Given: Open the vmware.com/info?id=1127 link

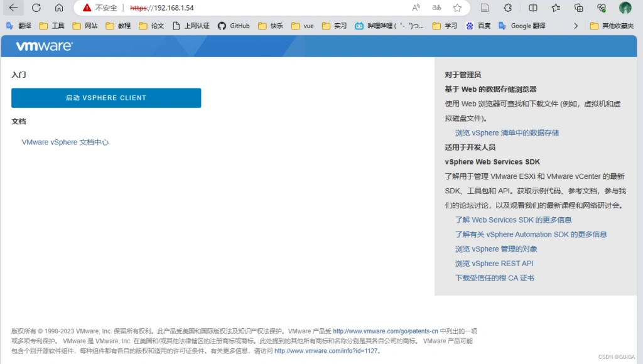Looking at the screenshot, I should pos(326,351).
